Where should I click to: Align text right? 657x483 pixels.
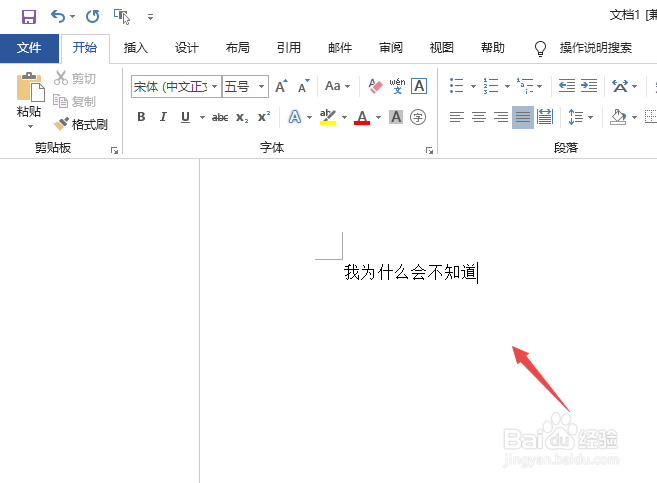501,117
